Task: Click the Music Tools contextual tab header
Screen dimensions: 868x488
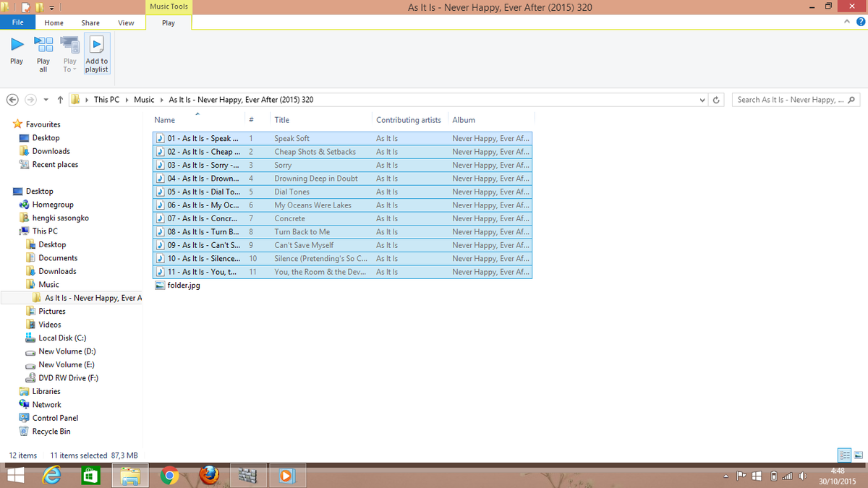Action: pos(169,7)
